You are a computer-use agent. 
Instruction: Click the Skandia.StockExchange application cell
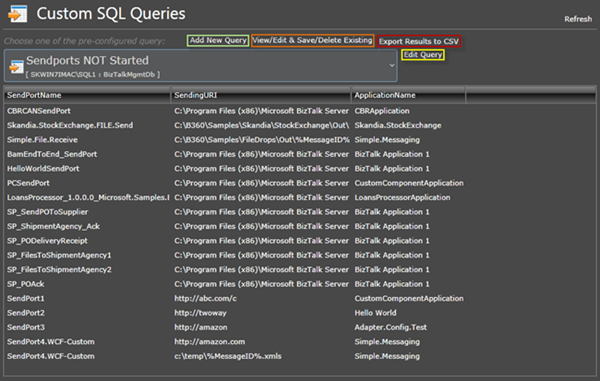(x=398, y=125)
